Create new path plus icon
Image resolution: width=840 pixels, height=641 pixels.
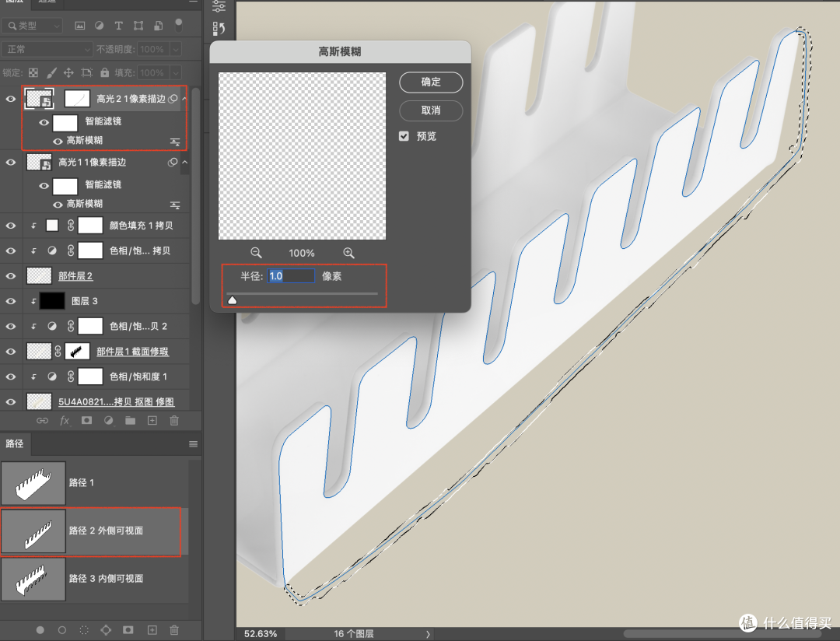(x=152, y=630)
